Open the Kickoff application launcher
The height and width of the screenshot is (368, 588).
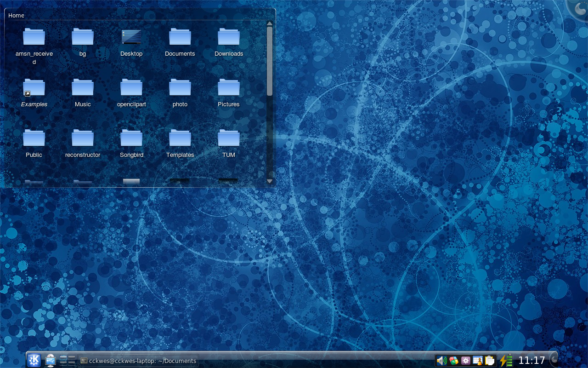tap(34, 360)
